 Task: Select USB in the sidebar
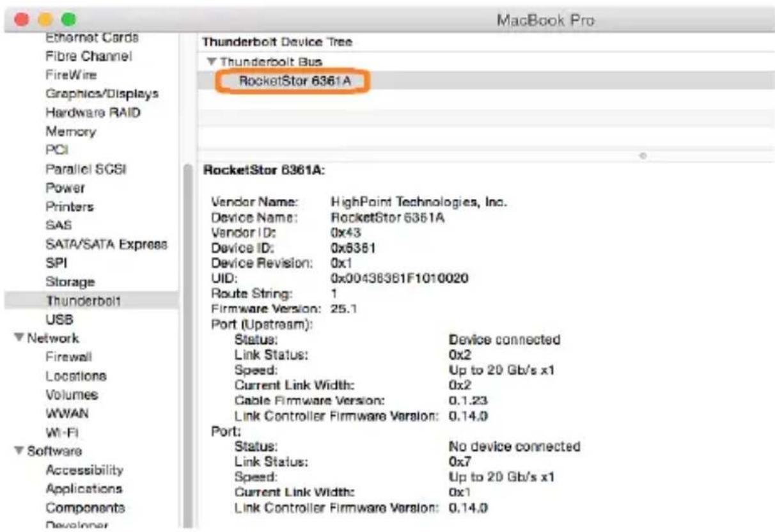pyautogui.click(x=59, y=318)
